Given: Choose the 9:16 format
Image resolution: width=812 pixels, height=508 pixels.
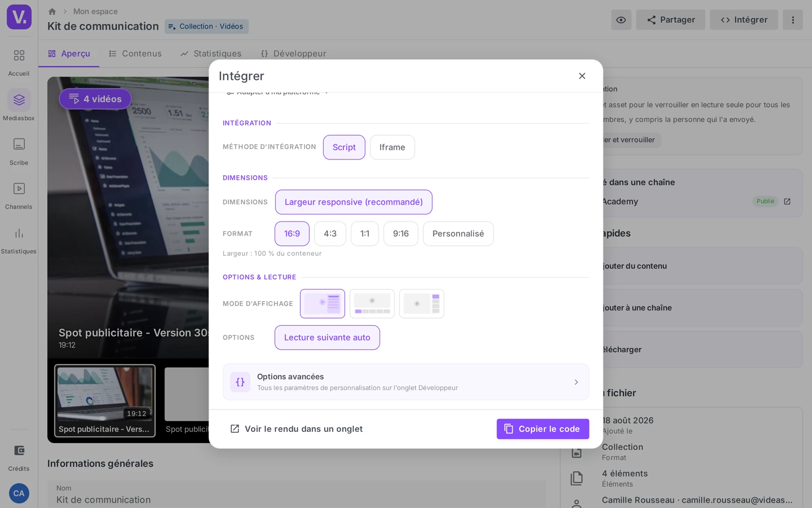Looking at the screenshot, I should coord(401,234).
